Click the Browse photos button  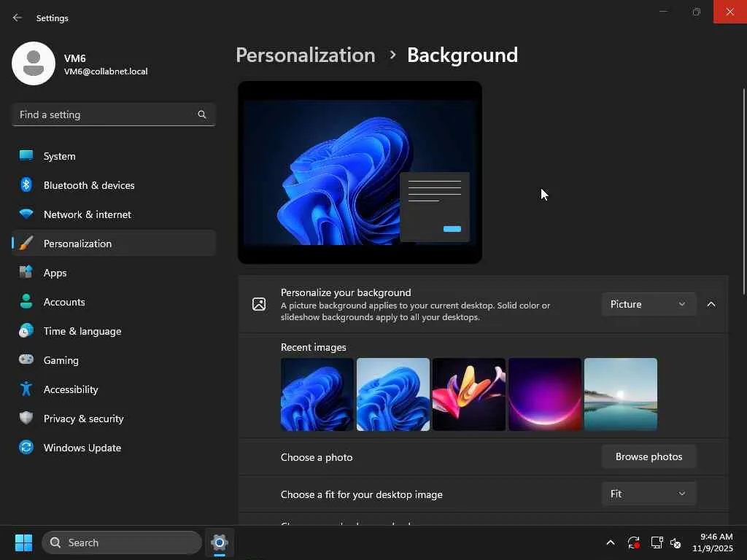pyautogui.click(x=649, y=456)
